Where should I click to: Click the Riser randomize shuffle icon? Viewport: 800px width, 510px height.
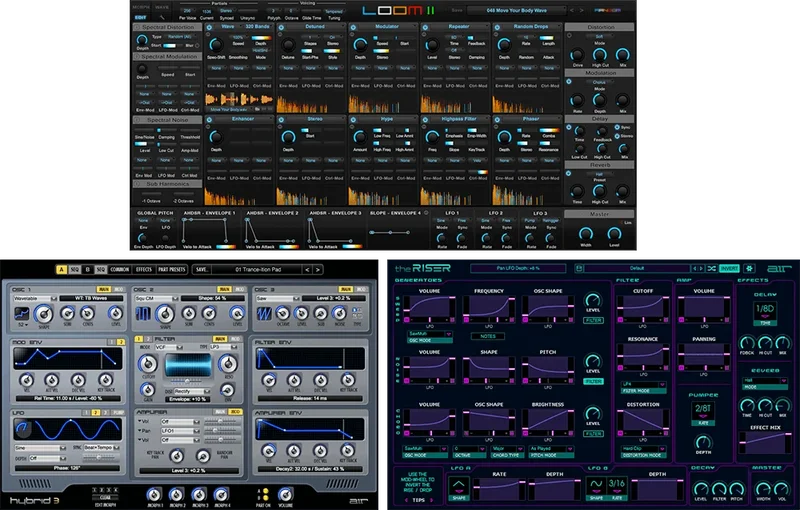click(712, 268)
